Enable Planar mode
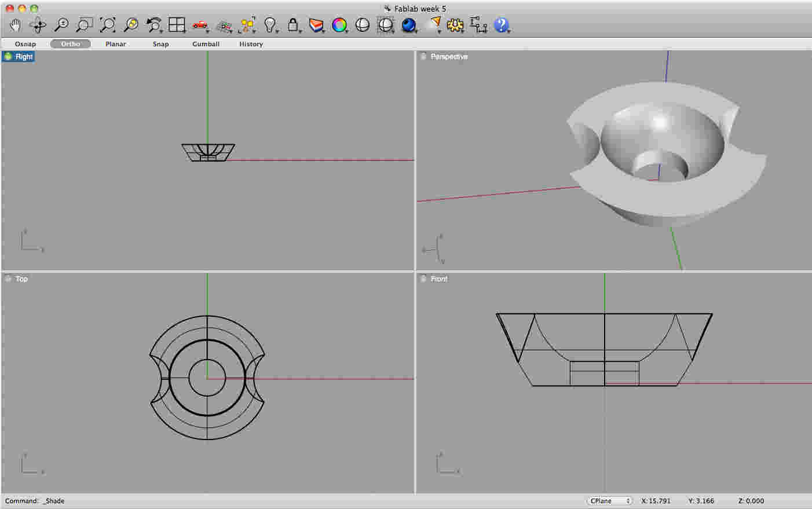The image size is (812, 509). point(115,43)
